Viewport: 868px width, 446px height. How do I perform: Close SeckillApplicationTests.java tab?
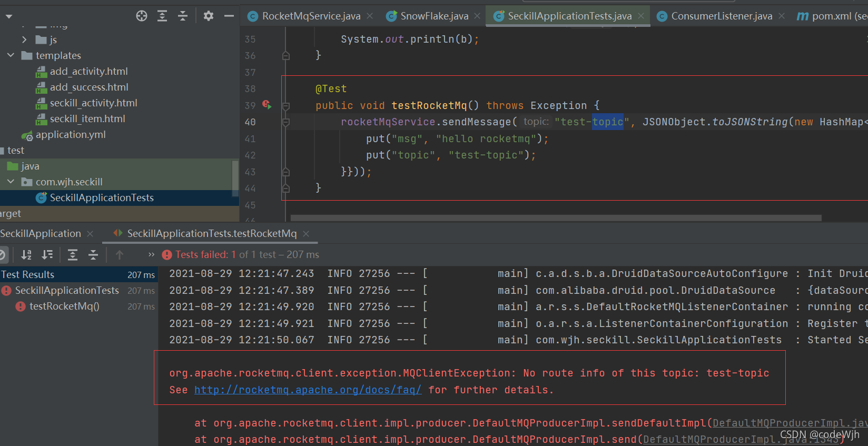(x=640, y=16)
